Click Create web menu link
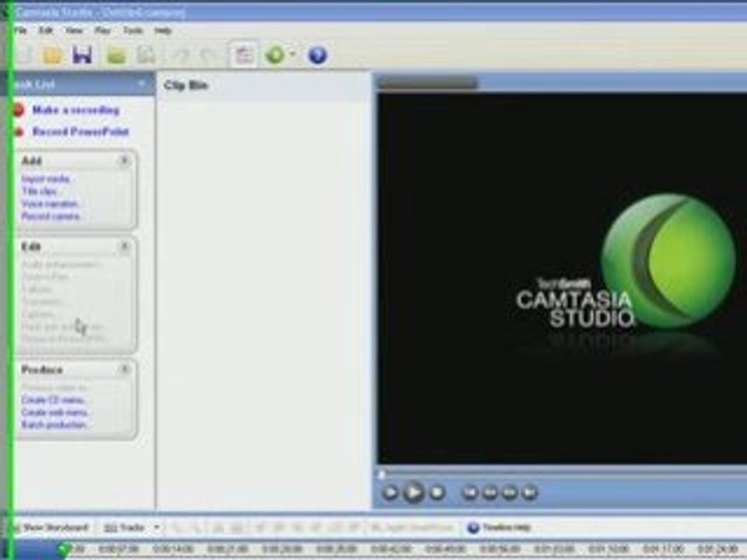This screenshot has height=560, width=747. pos(55,412)
